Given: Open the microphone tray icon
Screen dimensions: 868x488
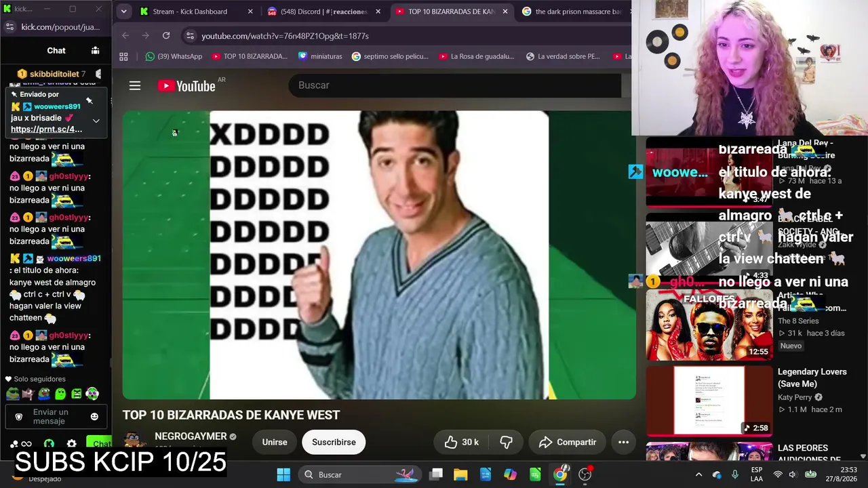Looking at the screenshot, I should pos(734,474).
